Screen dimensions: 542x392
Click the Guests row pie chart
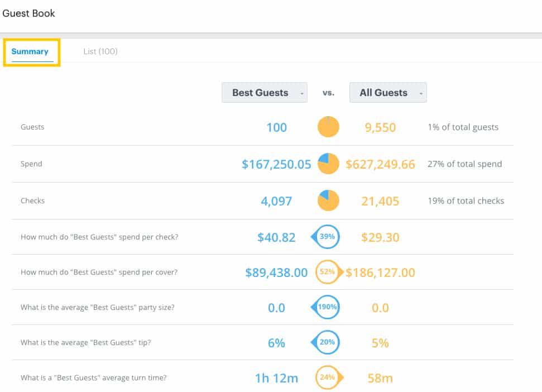(328, 127)
